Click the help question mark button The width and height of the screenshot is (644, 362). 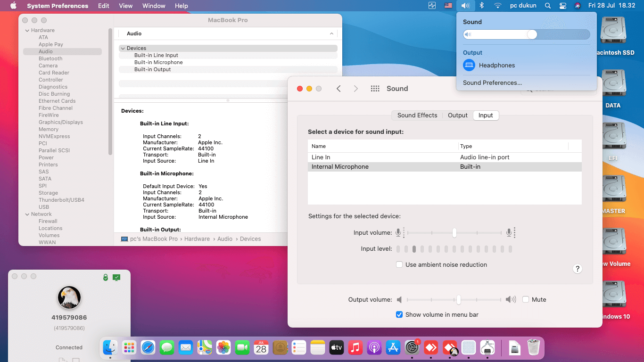(578, 269)
